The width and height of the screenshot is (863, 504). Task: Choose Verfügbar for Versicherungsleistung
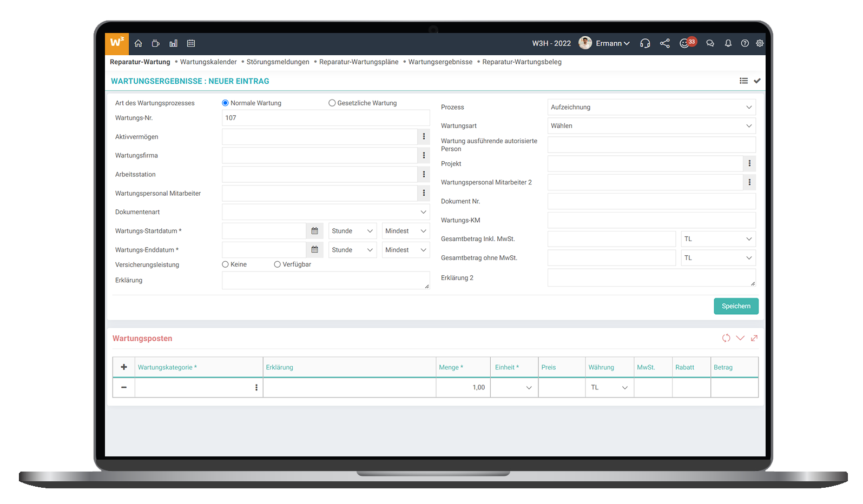pyautogui.click(x=277, y=264)
